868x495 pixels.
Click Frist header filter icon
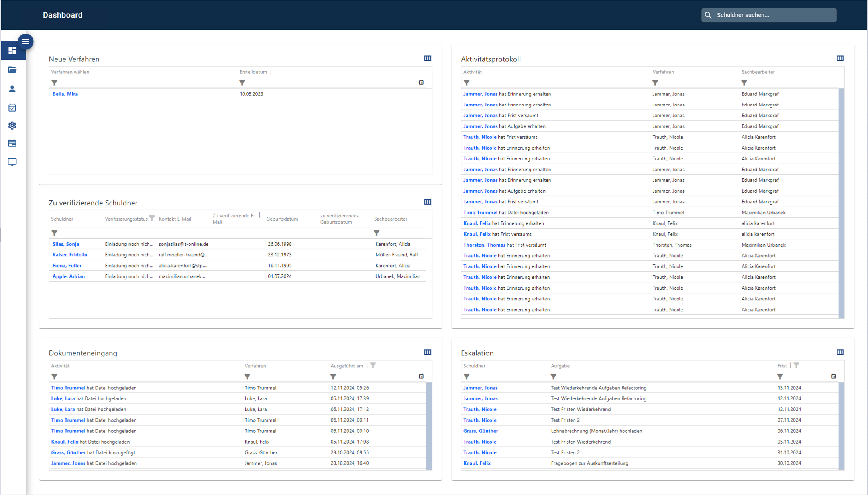pyautogui.click(x=796, y=365)
